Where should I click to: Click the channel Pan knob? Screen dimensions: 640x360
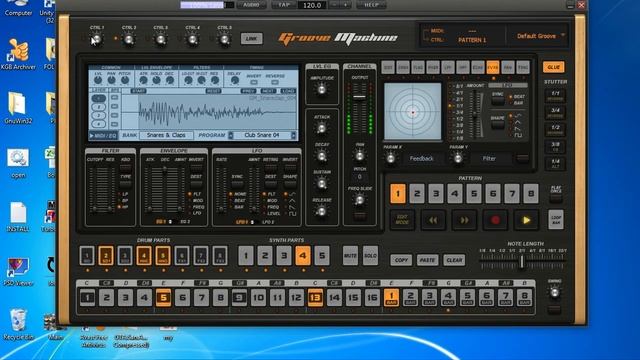coord(360,156)
